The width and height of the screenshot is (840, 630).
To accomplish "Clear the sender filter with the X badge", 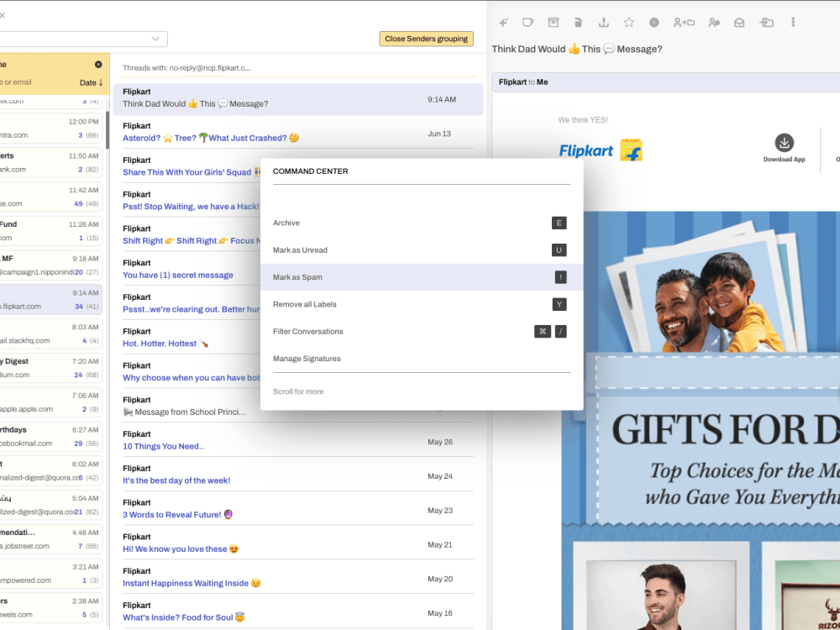I will [x=98, y=64].
